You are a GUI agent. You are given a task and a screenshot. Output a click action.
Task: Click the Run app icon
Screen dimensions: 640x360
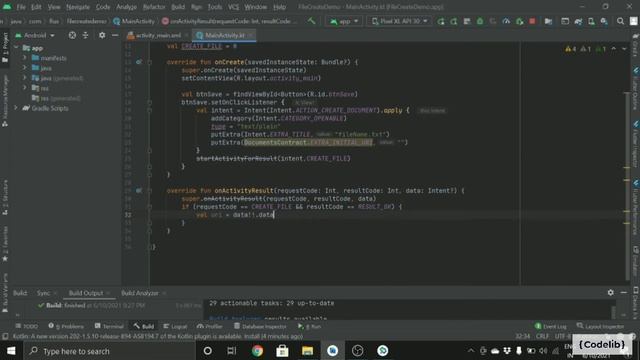[x=441, y=21]
